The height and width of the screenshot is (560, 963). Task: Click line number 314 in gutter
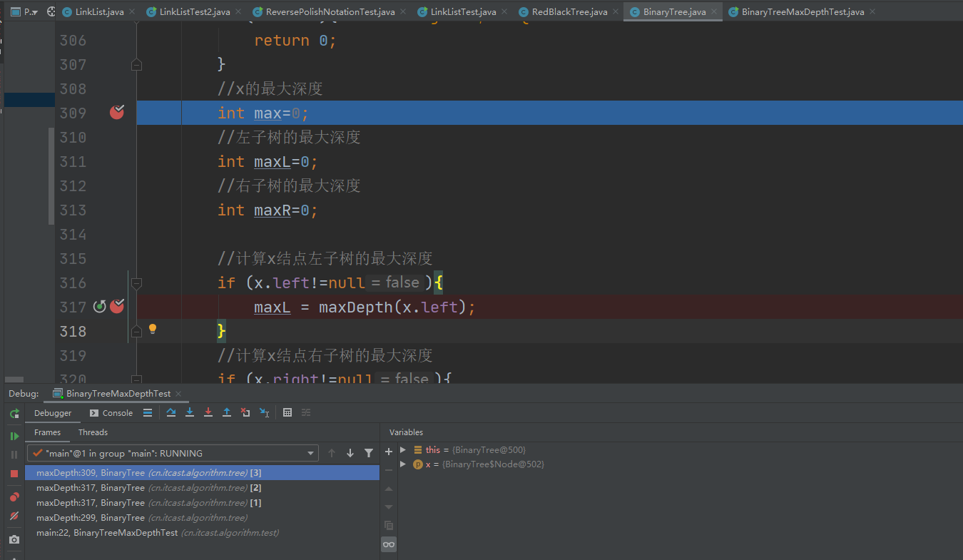(x=72, y=235)
